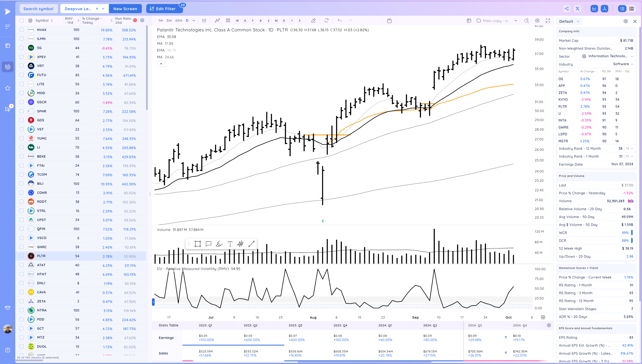Check the NVAX row checkbox
Viewport: 642px width, 364px height.
point(22,30)
